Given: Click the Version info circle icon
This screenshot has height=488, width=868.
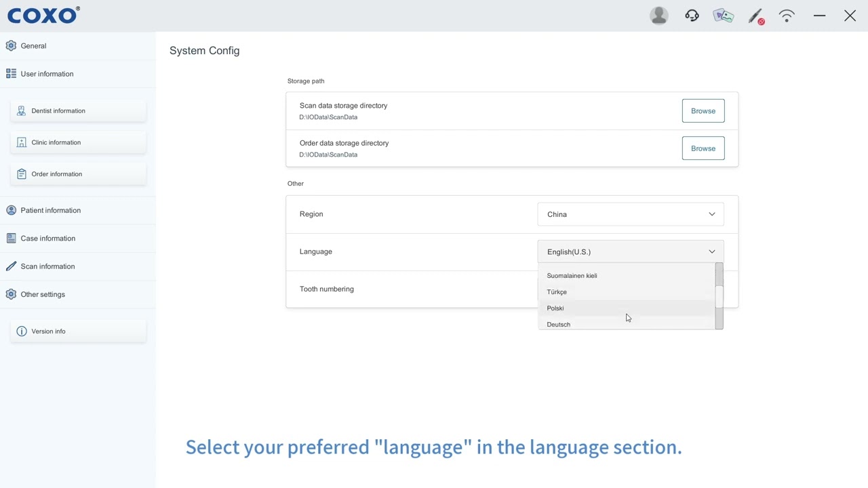Looking at the screenshot, I should click(x=21, y=331).
